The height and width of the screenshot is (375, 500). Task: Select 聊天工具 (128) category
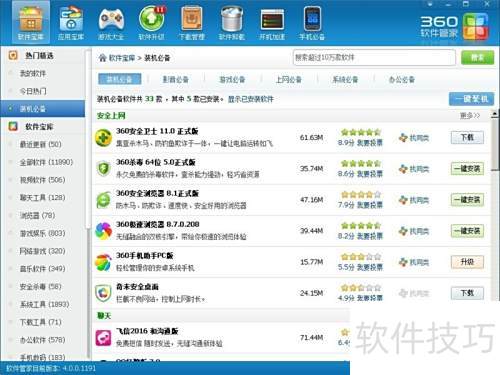[42, 198]
